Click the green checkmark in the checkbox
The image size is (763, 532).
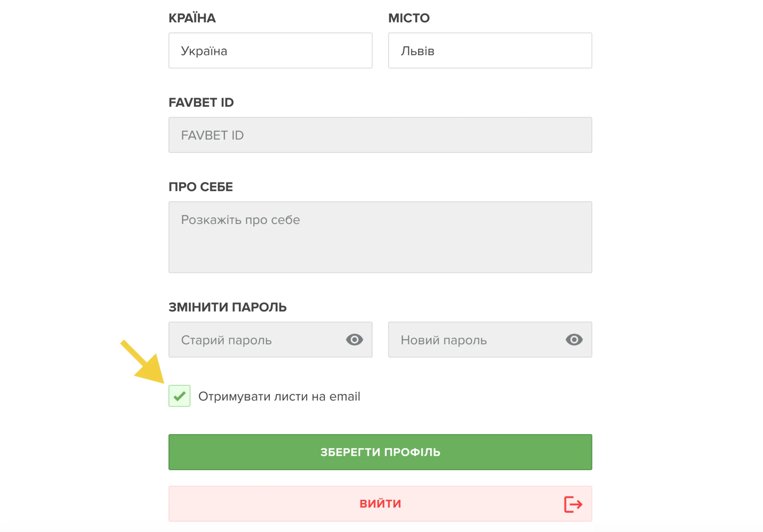pyautogui.click(x=179, y=396)
